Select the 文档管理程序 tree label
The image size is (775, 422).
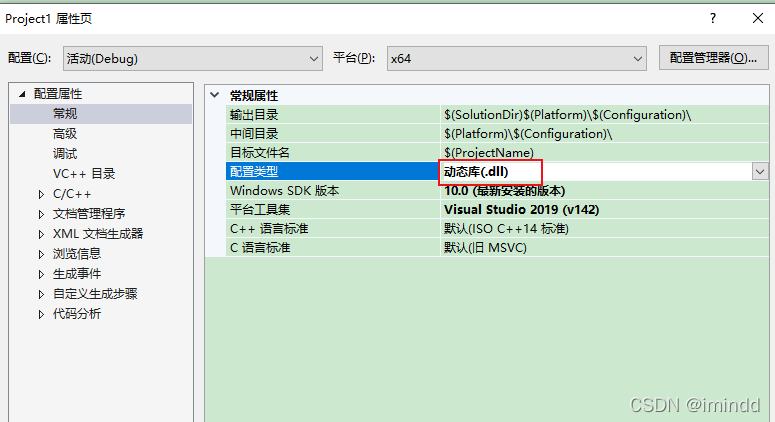coord(89,213)
